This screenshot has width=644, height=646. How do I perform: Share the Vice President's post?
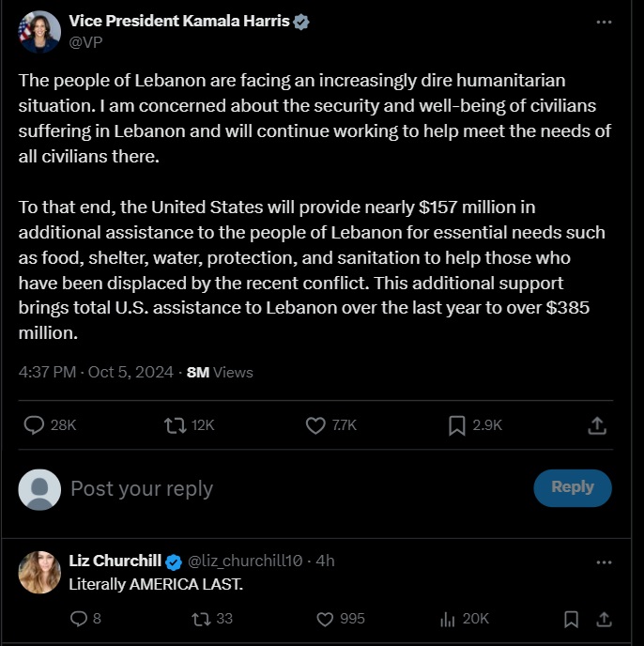click(x=596, y=425)
